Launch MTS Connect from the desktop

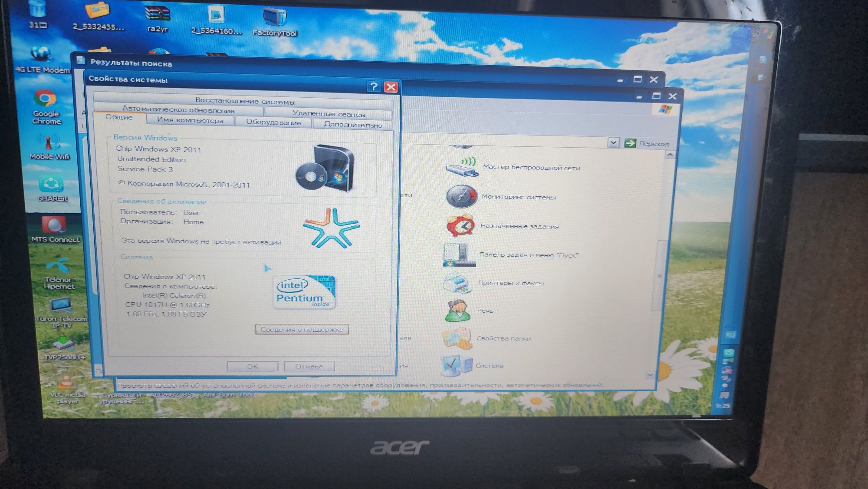pyautogui.click(x=55, y=229)
